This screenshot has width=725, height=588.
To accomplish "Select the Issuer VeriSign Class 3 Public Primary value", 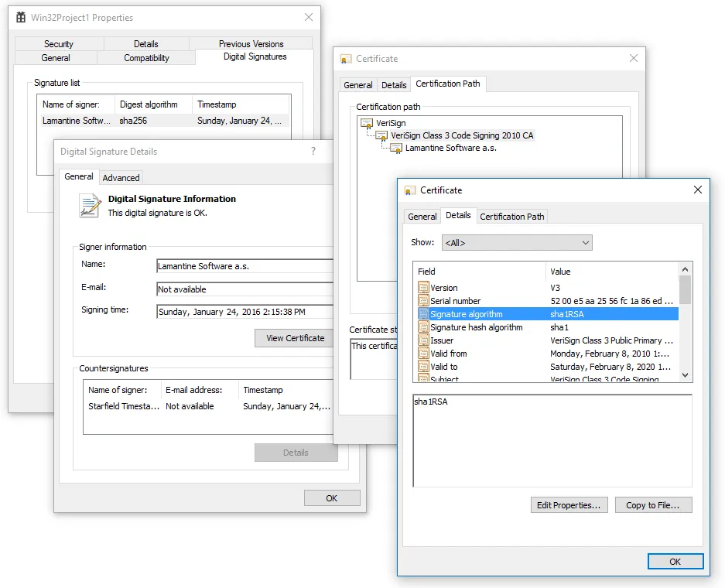I will click(x=611, y=340).
